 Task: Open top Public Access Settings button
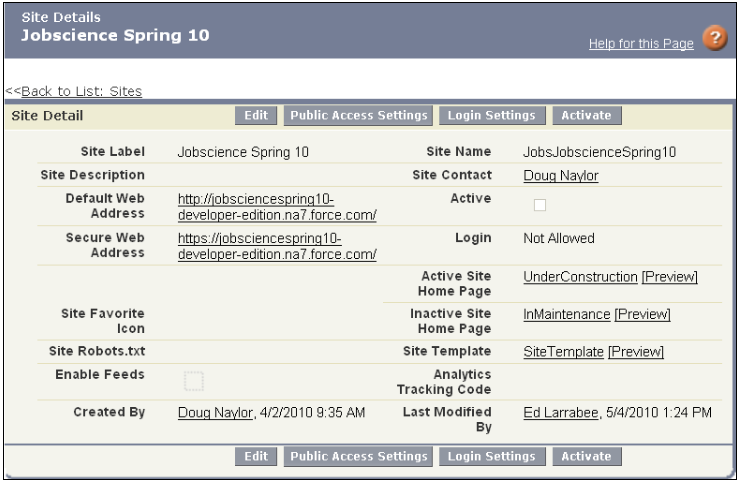coord(358,115)
